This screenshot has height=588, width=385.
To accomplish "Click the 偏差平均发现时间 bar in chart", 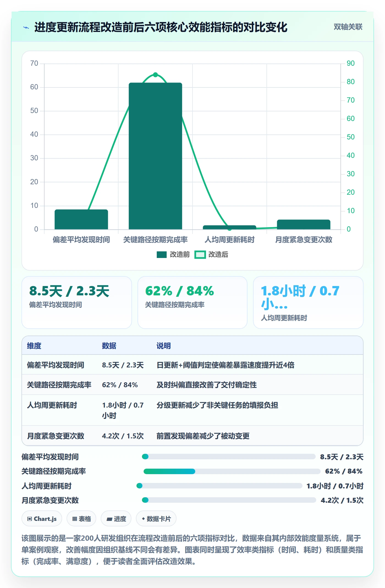I will point(81,219).
